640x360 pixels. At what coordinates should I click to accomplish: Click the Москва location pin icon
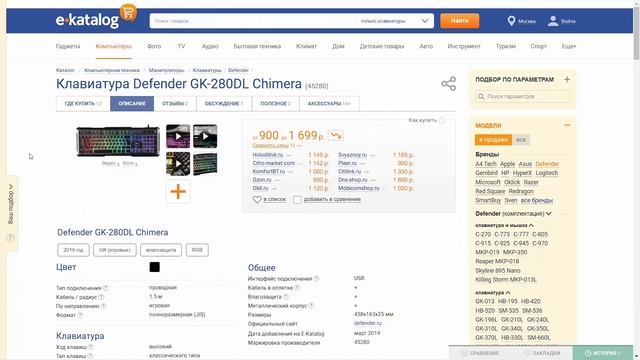point(511,21)
